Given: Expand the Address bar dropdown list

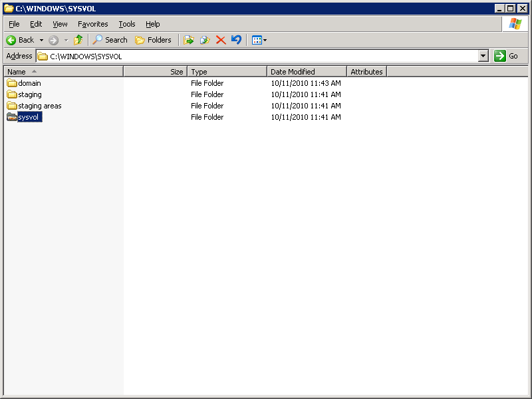Looking at the screenshot, I should 483,56.
